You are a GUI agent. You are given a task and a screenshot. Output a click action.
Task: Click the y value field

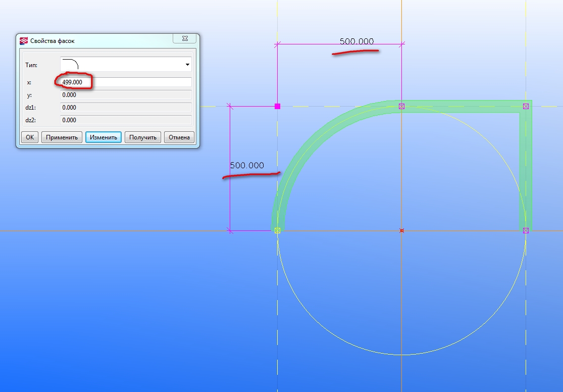(x=125, y=95)
